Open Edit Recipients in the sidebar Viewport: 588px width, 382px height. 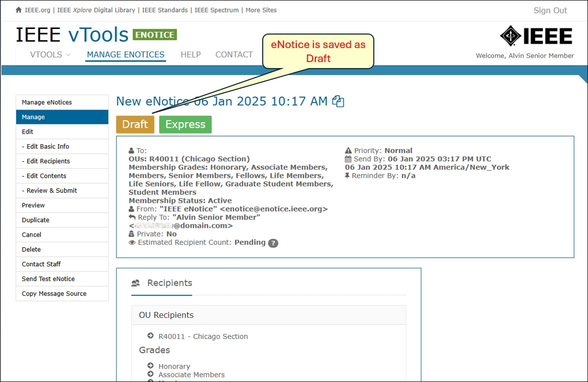coord(62,161)
